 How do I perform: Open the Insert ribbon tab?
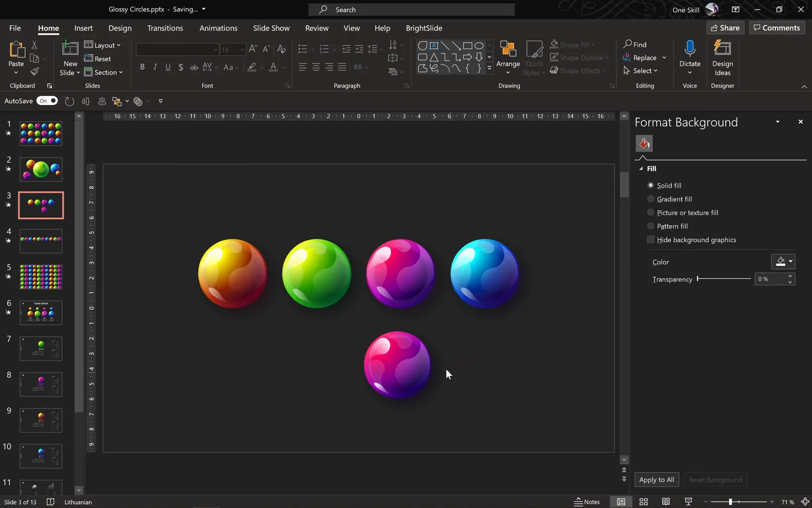(x=83, y=28)
